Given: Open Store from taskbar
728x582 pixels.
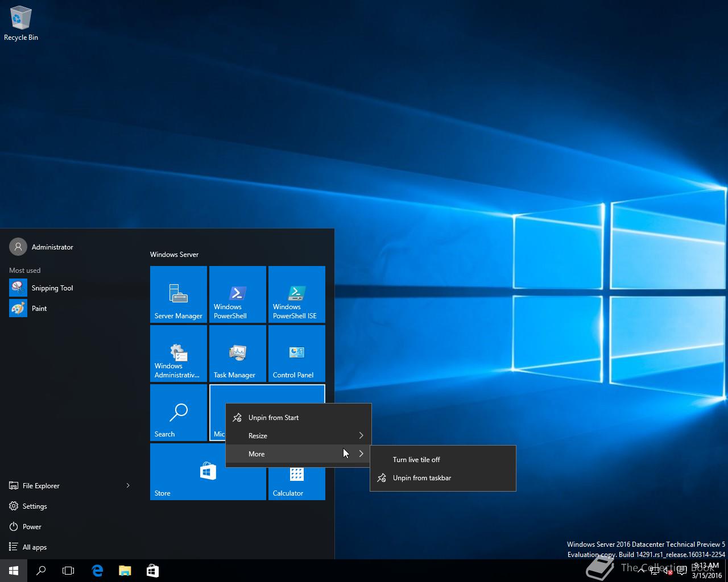Looking at the screenshot, I should (x=152, y=571).
